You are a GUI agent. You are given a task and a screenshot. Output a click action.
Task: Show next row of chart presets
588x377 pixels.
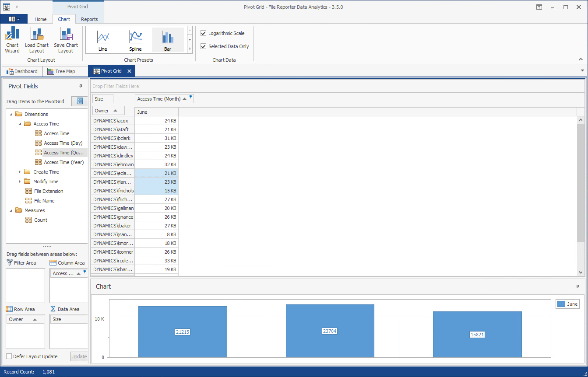pyautogui.click(x=190, y=39)
